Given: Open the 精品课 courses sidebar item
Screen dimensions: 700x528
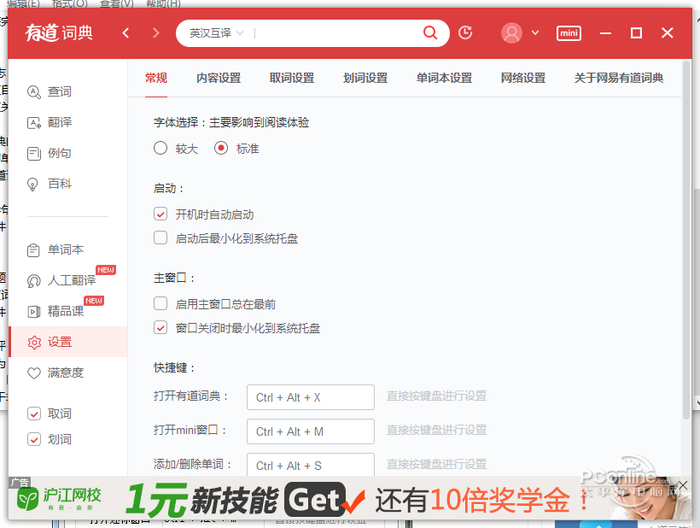Looking at the screenshot, I should coord(55,311).
